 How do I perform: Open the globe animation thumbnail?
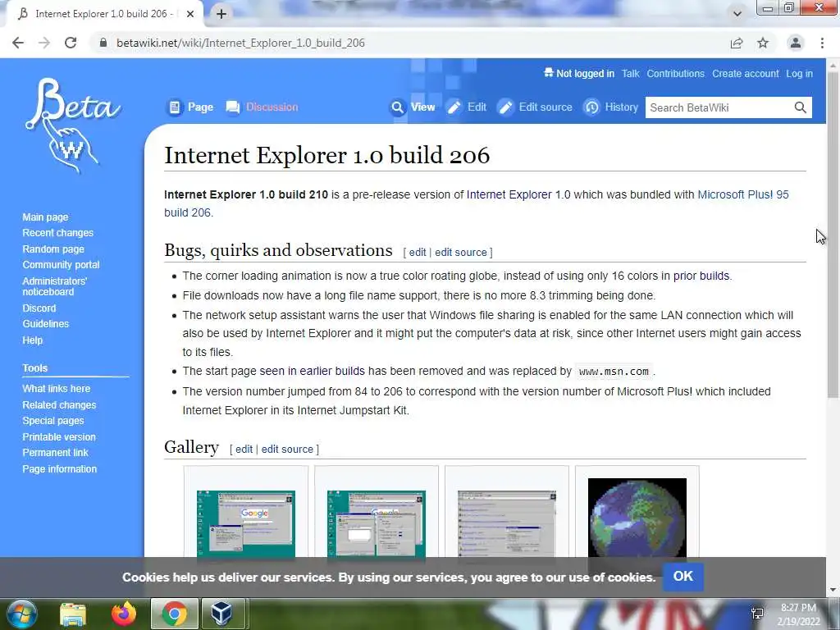pos(637,518)
